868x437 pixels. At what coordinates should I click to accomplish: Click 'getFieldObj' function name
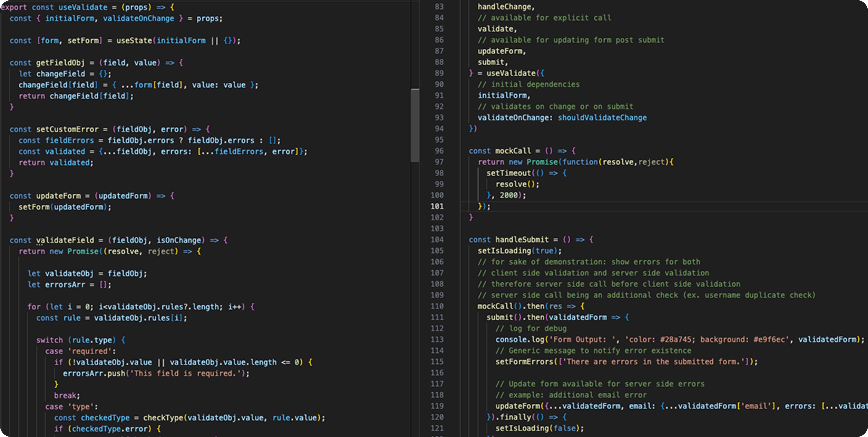(x=60, y=63)
